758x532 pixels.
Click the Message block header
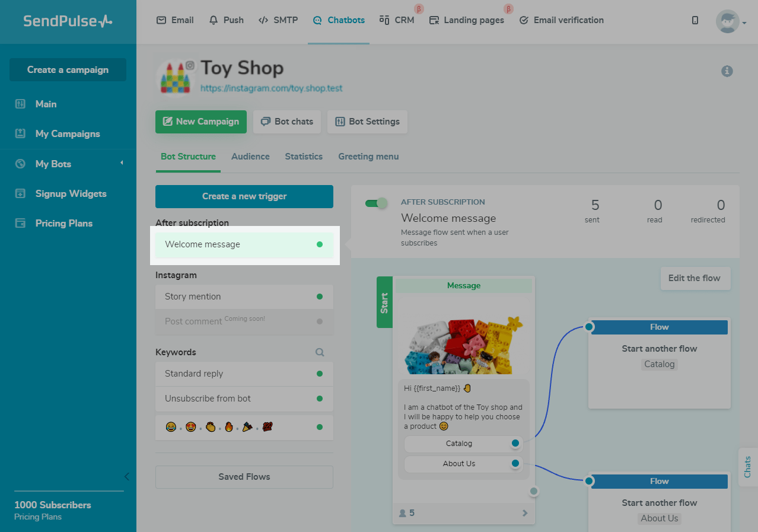click(x=464, y=285)
